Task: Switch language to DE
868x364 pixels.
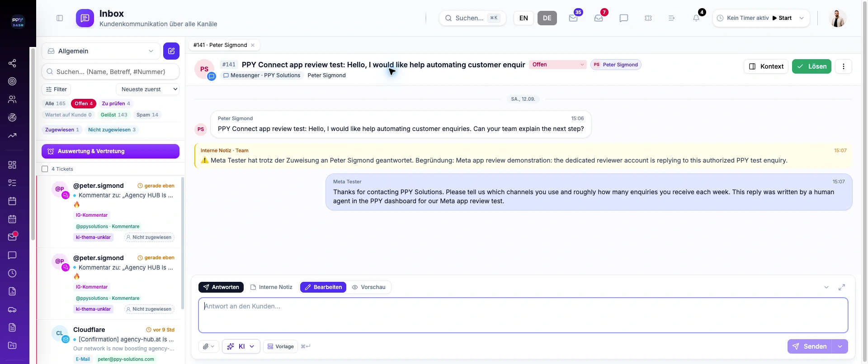Action: point(547,18)
